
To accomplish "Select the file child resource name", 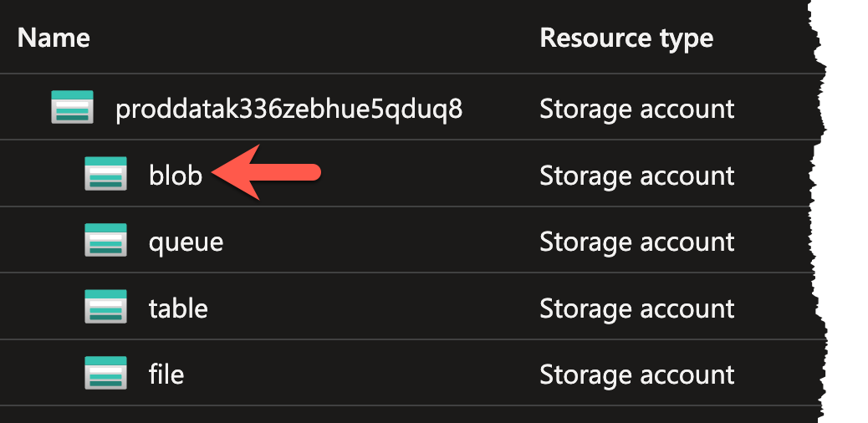I will click(166, 375).
